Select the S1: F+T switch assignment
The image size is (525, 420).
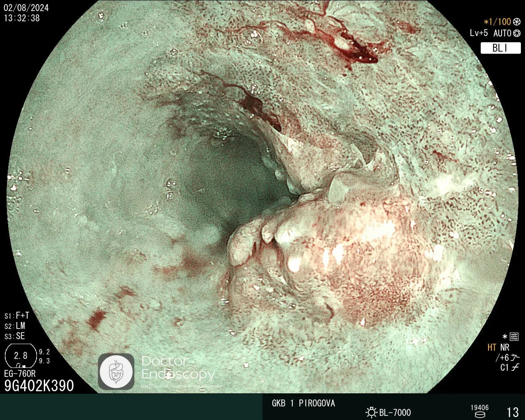click(x=17, y=316)
